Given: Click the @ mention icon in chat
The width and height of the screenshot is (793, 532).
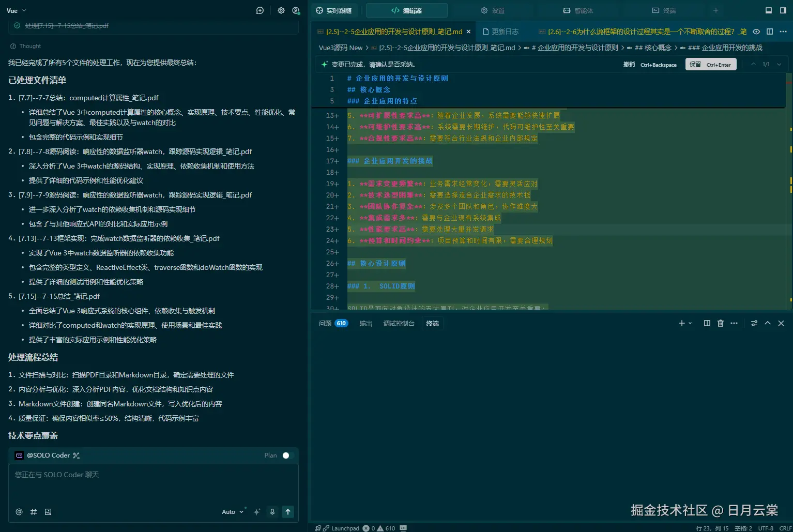Looking at the screenshot, I should click(19, 512).
